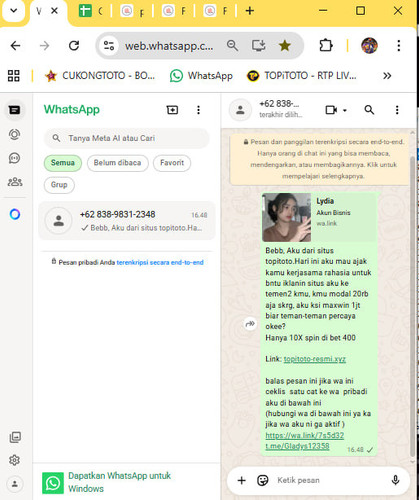This screenshot has width=419, height=500.
Task: Open WhatsApp bookmark
Action: [201, 76]
